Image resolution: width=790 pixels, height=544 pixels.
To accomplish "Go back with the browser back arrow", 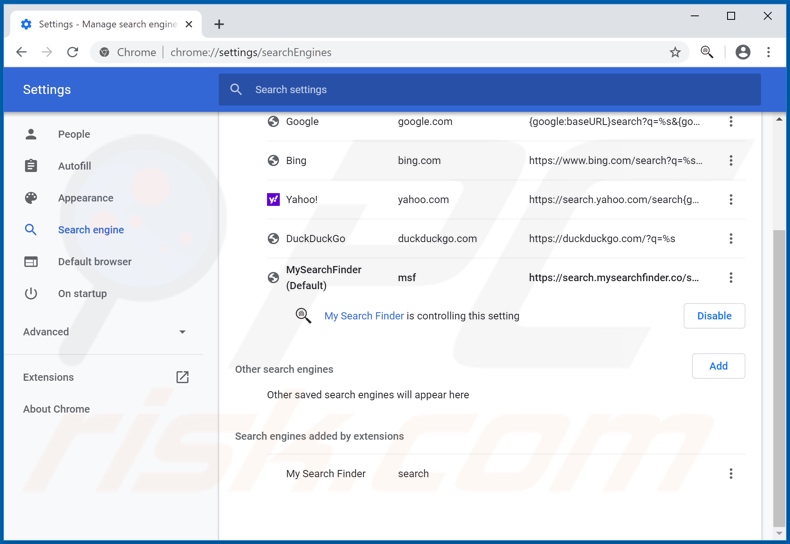I will point(21,52).
